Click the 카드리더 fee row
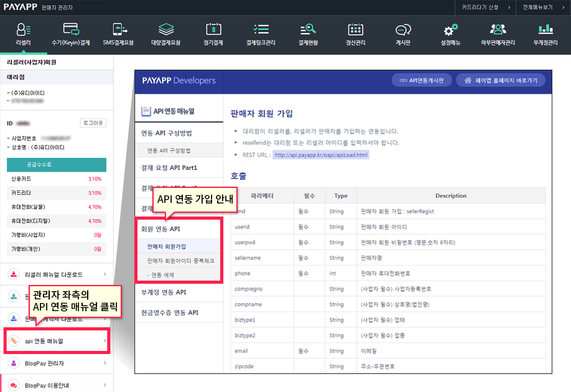Screen dimensions: 571x392 tap(57, 193)
